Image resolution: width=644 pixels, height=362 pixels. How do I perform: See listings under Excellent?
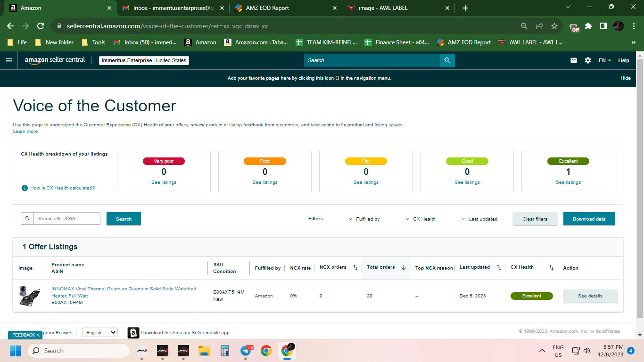(x=568, y=182)
